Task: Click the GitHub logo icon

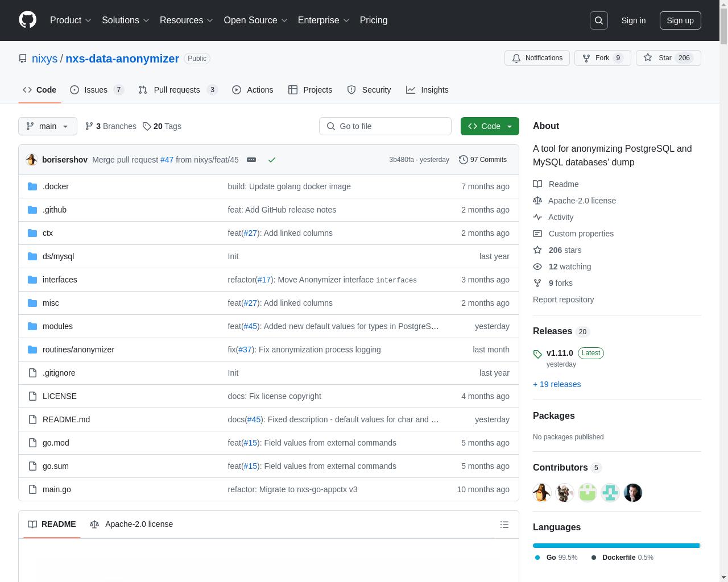Action: coord(27,20)
